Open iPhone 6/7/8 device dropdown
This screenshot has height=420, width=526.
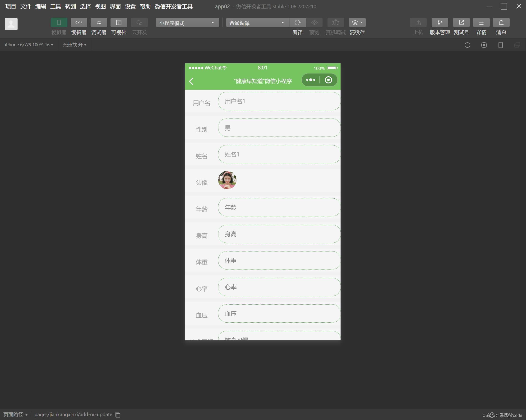29,45
